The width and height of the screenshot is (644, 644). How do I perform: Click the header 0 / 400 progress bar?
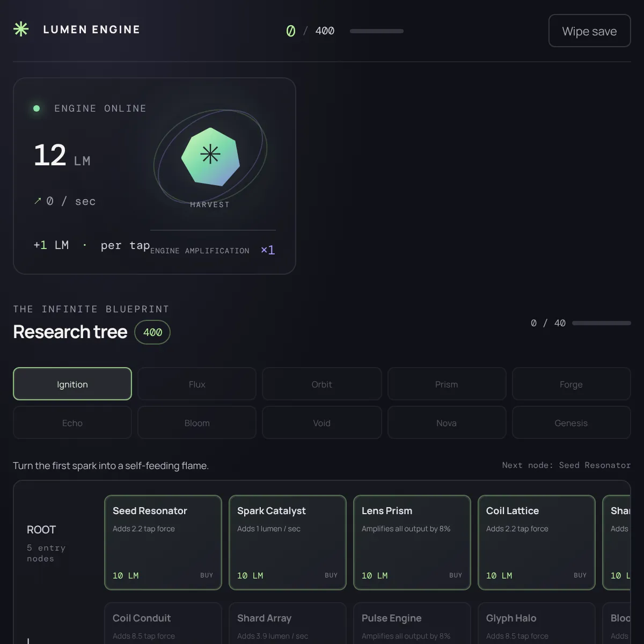[x=377, y=31]
